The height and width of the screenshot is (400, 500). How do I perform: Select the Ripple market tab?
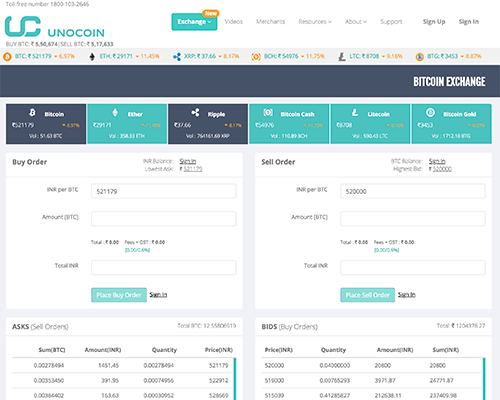click(x=208, y=124)
